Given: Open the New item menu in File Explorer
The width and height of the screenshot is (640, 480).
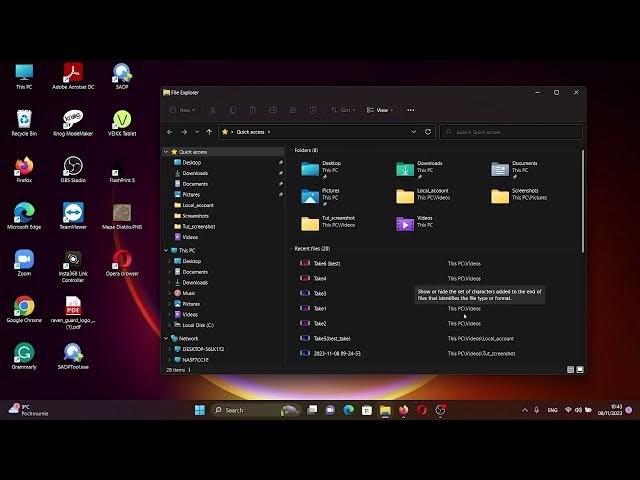Looking at the screenshot, I should point(182,110).
